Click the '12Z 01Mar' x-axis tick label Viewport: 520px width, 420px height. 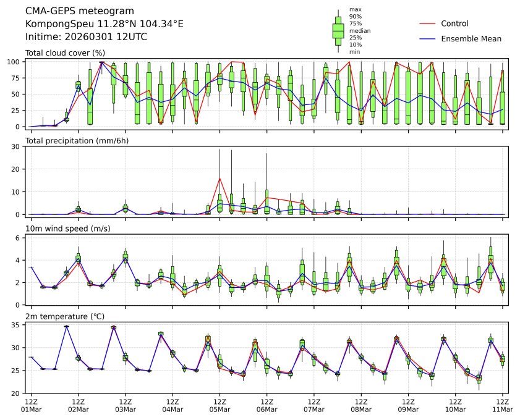[x=31, y=405]
